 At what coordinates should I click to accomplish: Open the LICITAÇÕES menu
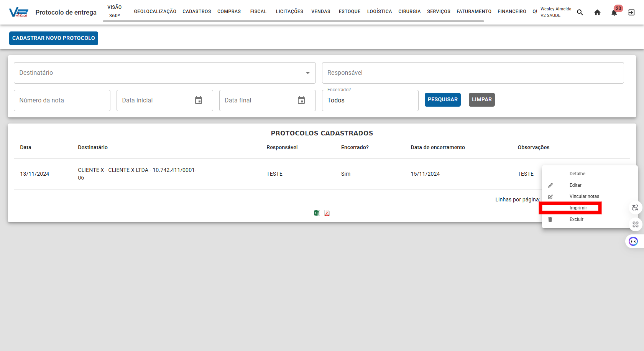pyautogui.click(x=289, y=12)
